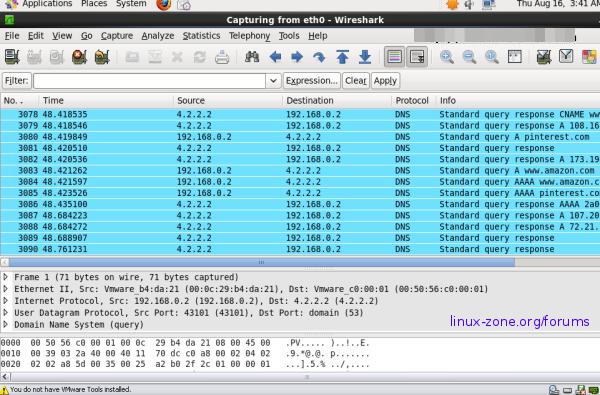This screenshot has height=395, width=600.
Task: Click the print packets icon
Action: coord(222,57)
